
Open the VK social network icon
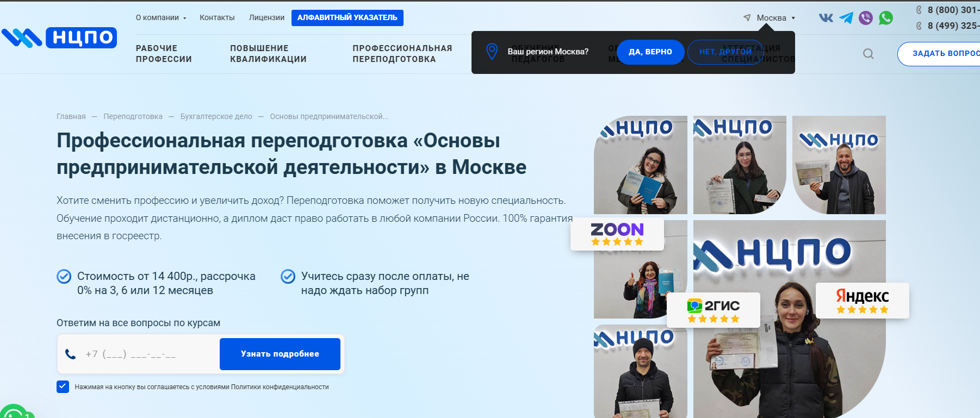click(x=826, y=18)
